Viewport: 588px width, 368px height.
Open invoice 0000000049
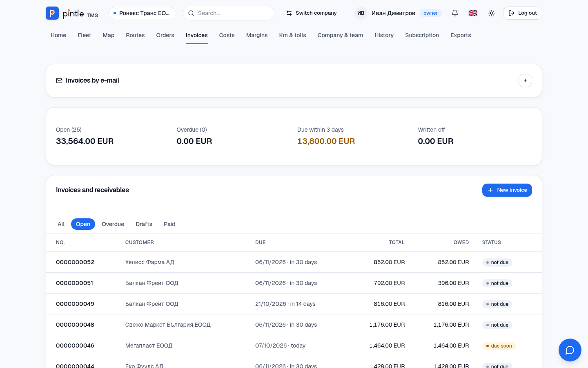point(75,304)
